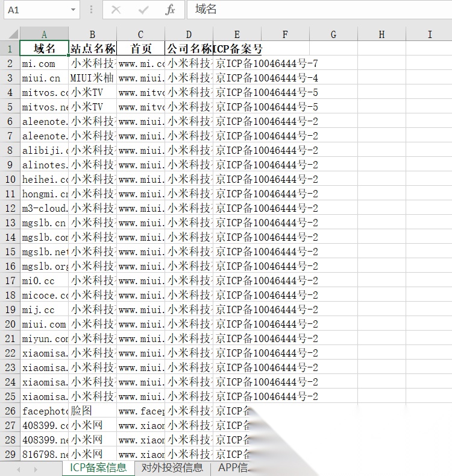Click the www.xiaor cell in row 29
The height and width of the screenshot is (476, 452).
140,454
